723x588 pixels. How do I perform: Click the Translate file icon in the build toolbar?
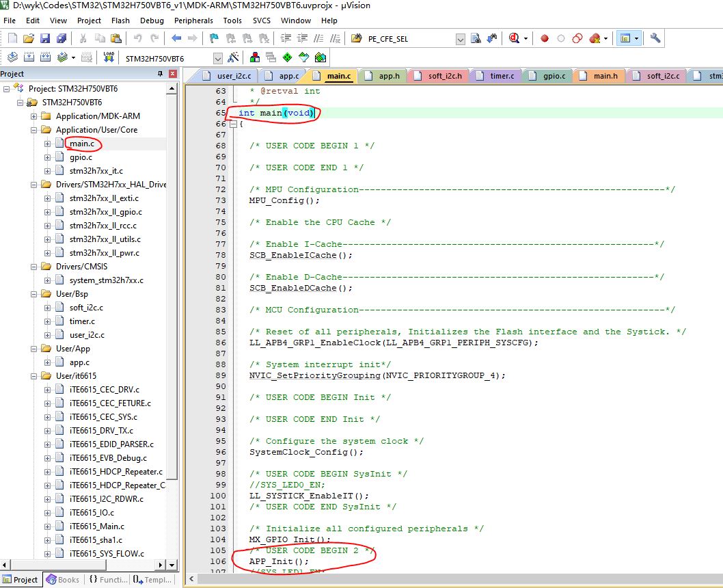(12, 57)
